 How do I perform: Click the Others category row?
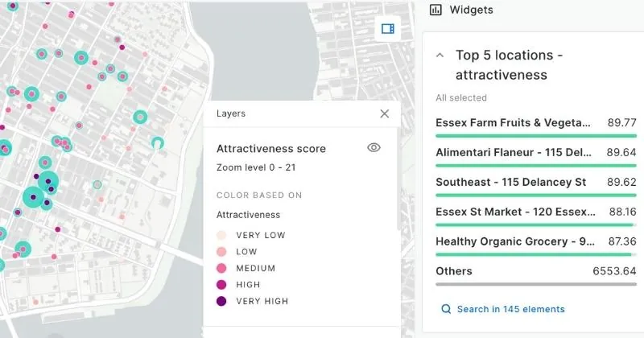(x=513, y=272)
